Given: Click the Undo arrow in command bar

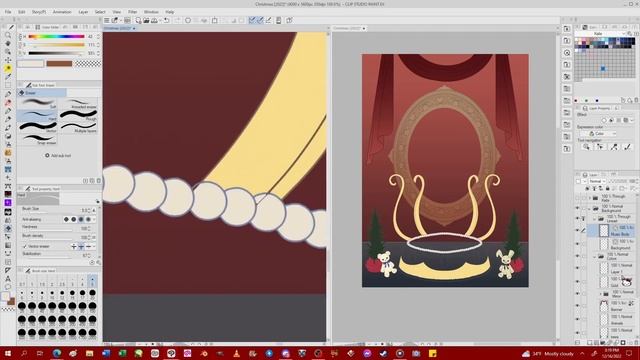Looking at the screenshot, I should pyautogui.click(x=167, y=20).
